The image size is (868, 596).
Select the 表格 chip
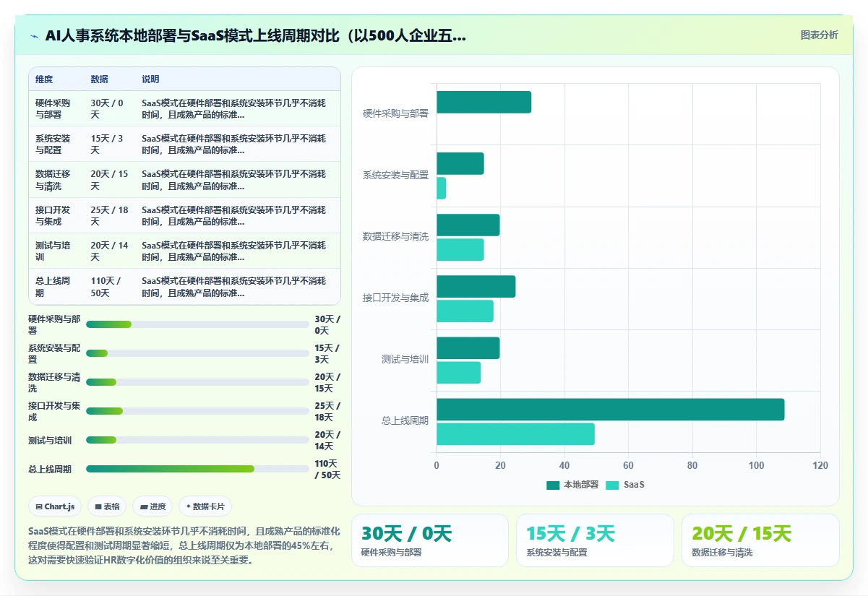point(107,506)
